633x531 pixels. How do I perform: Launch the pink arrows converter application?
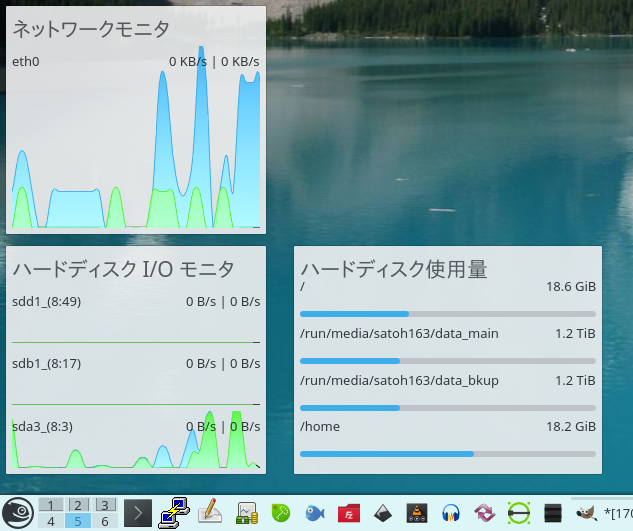[x=485, y=513]
